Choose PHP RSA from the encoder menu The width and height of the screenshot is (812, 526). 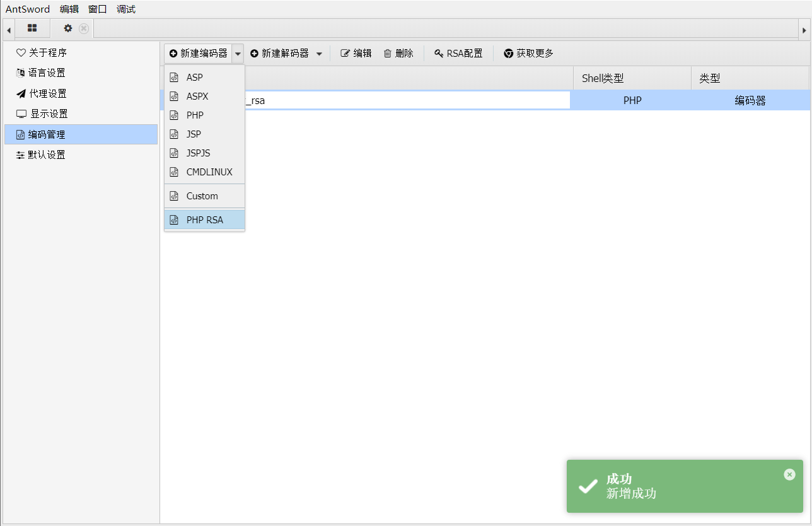204,220
